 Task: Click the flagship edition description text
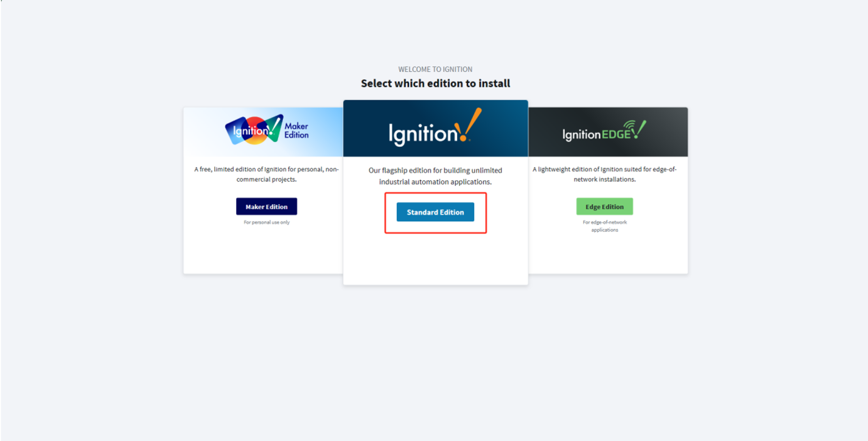pyautogui.click(x=435, y=176)
